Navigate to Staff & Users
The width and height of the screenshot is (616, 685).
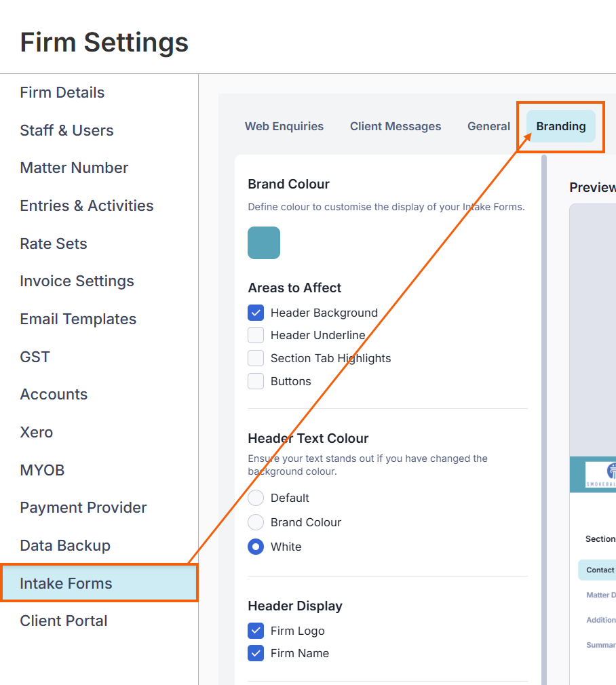66,130
